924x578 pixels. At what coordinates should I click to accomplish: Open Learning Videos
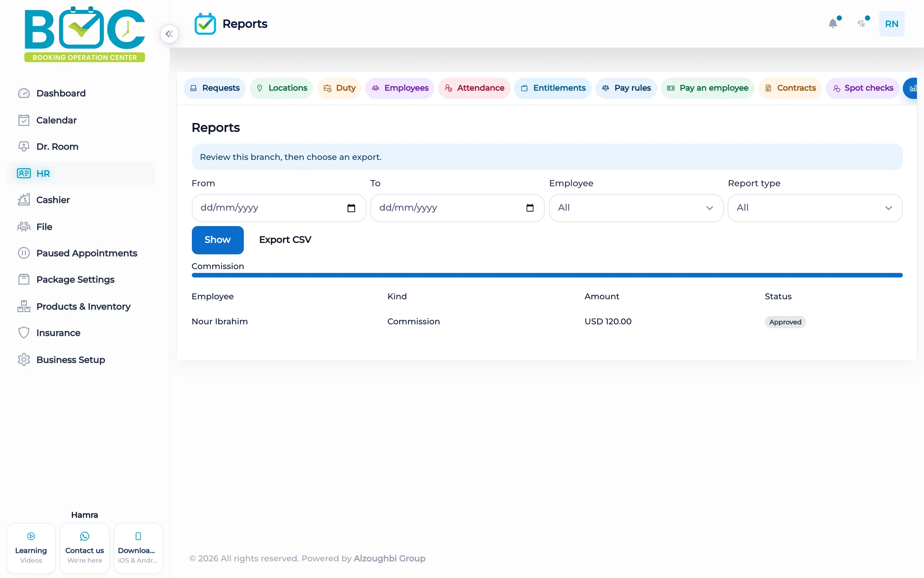tap(31, 548)
